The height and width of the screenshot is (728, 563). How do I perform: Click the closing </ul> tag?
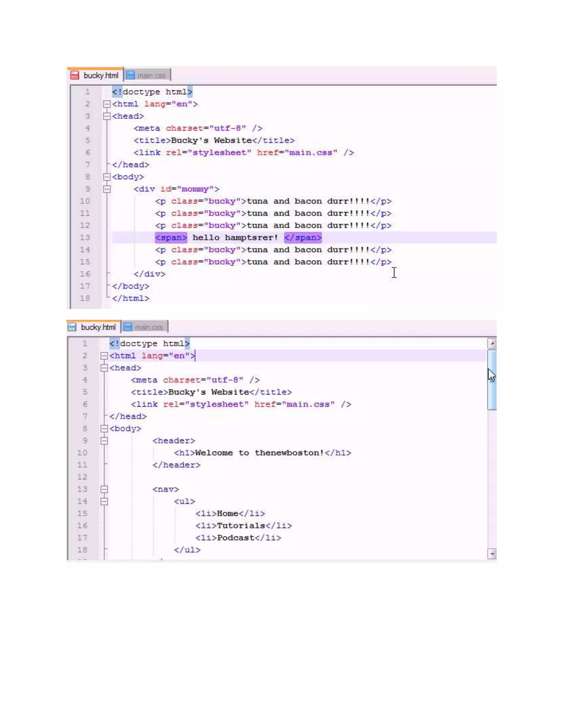[x=187, y=550]
